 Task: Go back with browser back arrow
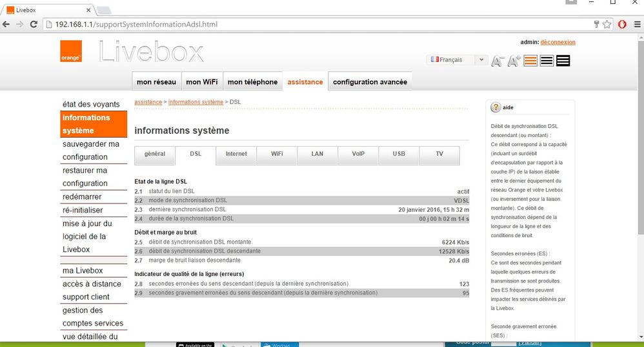[6, 25]
